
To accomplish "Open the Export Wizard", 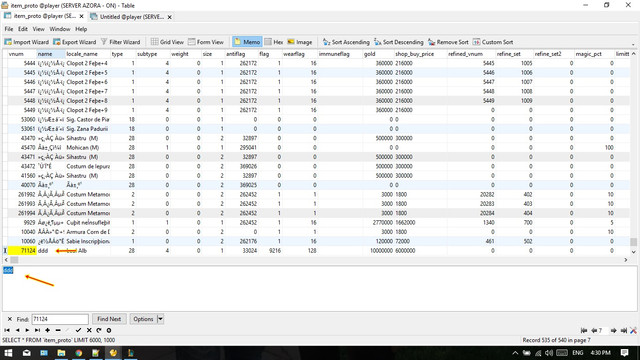I will coord(75,42).
